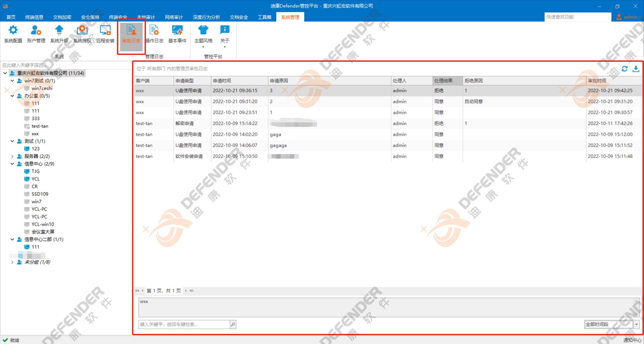Viewport: 644px width, 344px height.
Task: Go to previous page arrow
Action: coord(142,291)
